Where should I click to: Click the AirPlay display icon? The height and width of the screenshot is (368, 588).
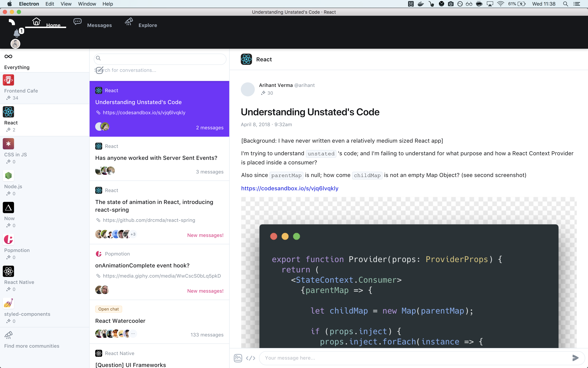click(490, 4)
